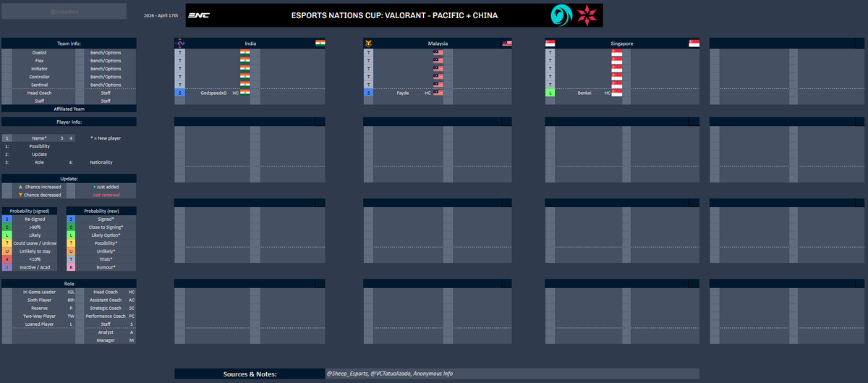The height and width of the screenshot is (383, 868).
Task: Select the GodspeedxD coach name cell
Action: click(x=213, y=93)
